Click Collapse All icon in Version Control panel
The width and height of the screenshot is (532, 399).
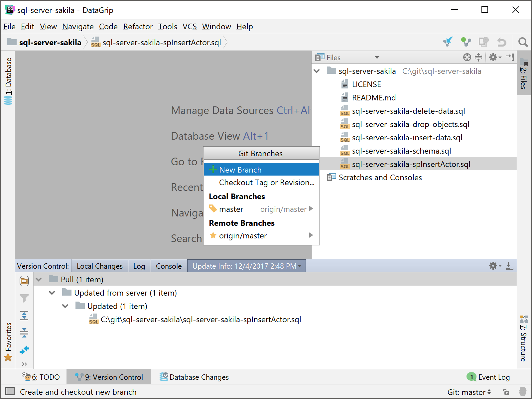click(x=24, y=332)
